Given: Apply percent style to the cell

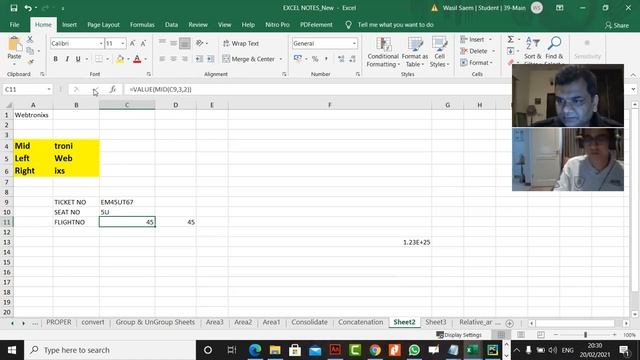Looking at the screenshot, I should tap(315, 59).
